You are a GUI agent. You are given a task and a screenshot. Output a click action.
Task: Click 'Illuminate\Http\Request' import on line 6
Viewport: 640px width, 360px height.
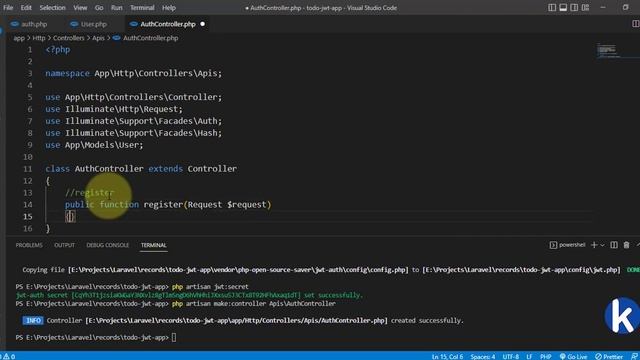123,109
